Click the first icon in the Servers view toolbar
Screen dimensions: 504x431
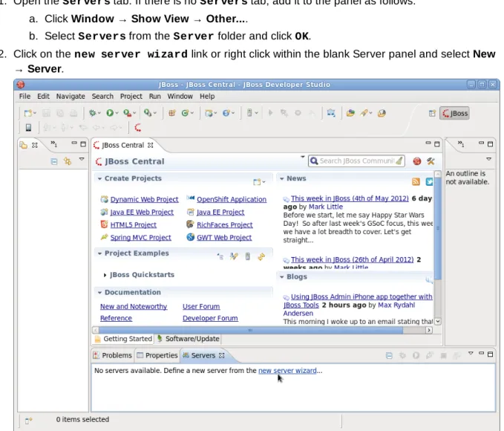pyautogui.click(x=389, y=355)
